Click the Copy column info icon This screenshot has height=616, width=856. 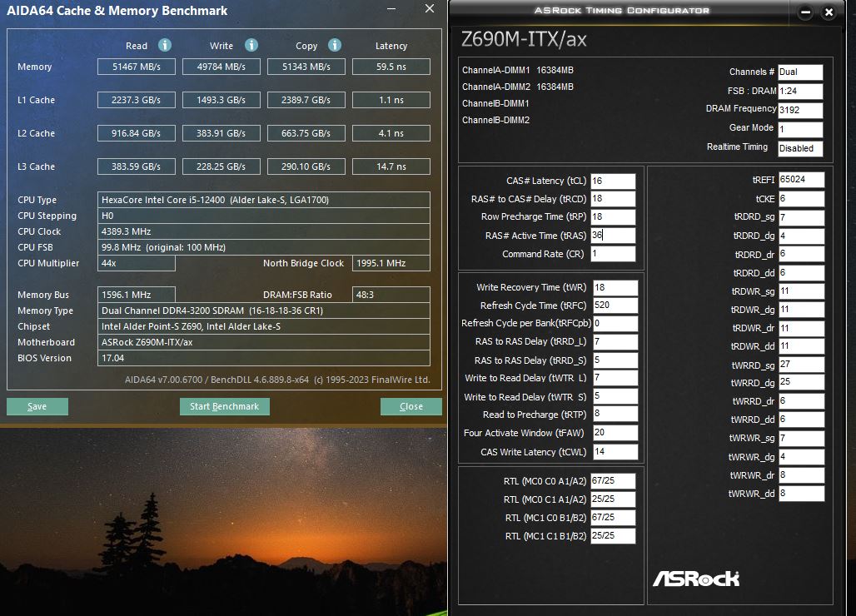(335, 45)
